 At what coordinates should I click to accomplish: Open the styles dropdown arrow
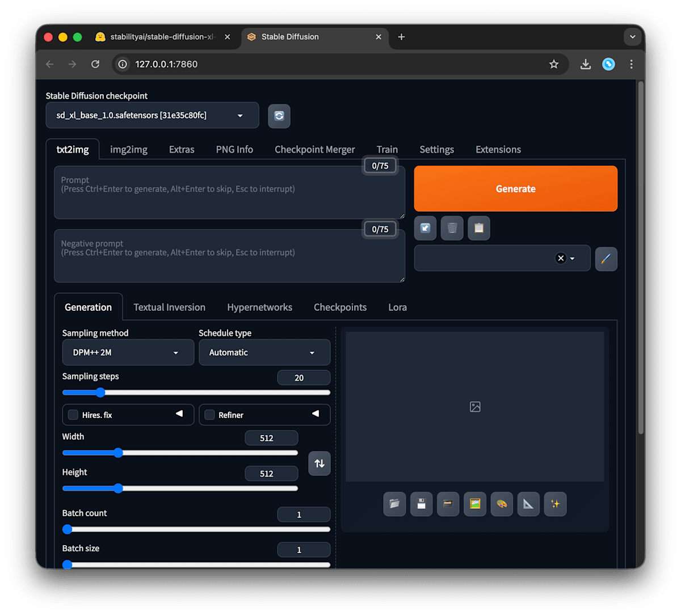[572, 259]
